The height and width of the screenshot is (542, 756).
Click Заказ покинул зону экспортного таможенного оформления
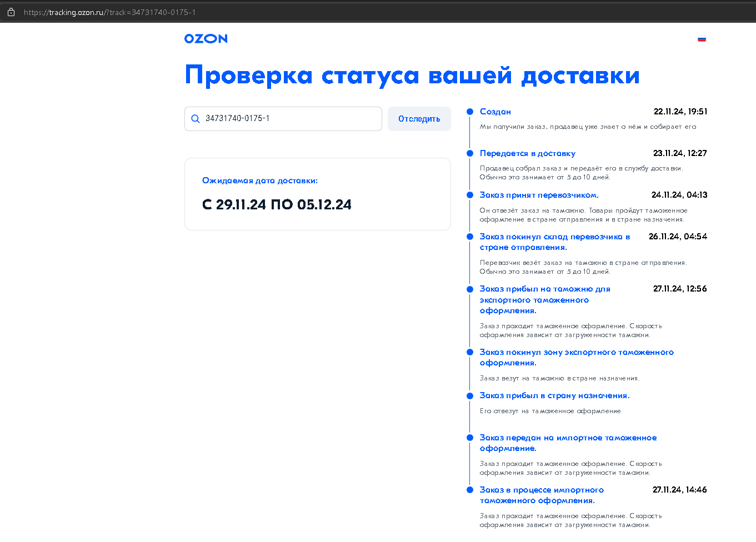click(x=576, y=357)
